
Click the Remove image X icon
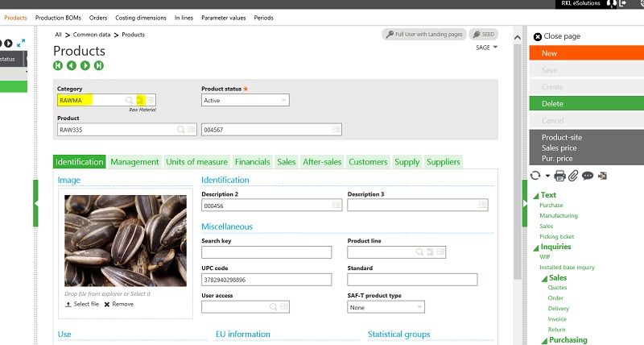click(107, 304)
